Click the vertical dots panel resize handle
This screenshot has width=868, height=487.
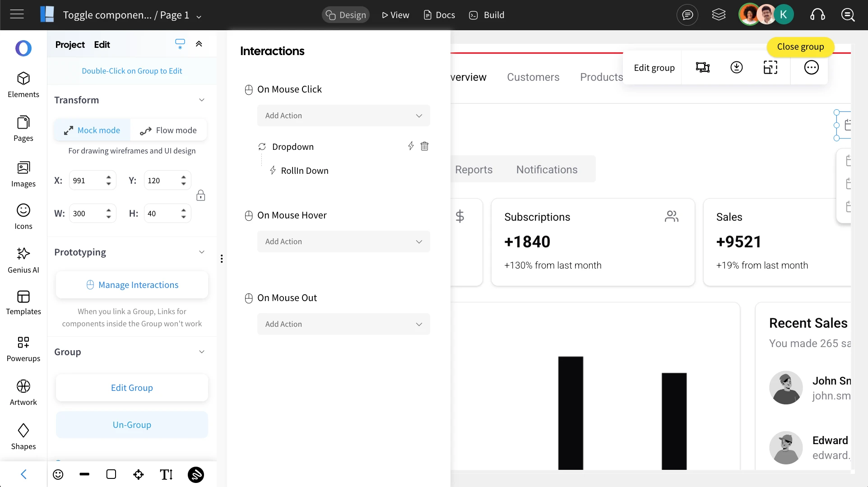point(222,259)
